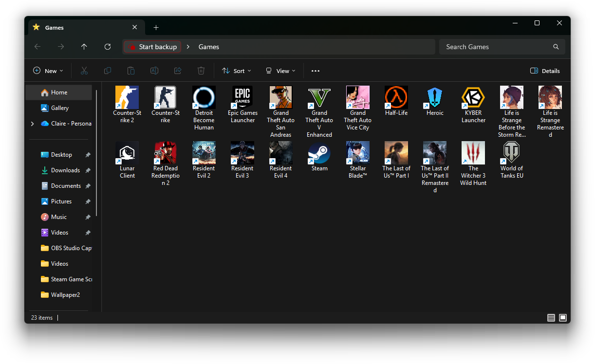Select the Epic Games Launcher icon
This screenshot has width=595, height=364.
pos(242,98)
